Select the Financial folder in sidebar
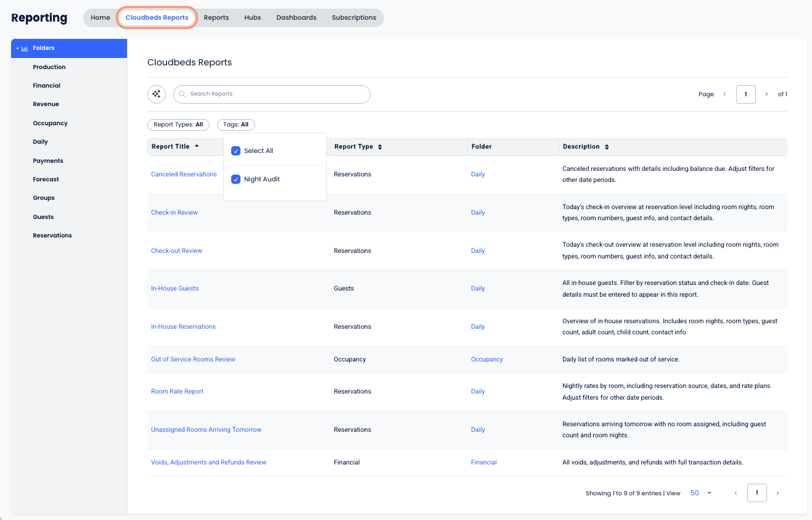 coord(47,86)
